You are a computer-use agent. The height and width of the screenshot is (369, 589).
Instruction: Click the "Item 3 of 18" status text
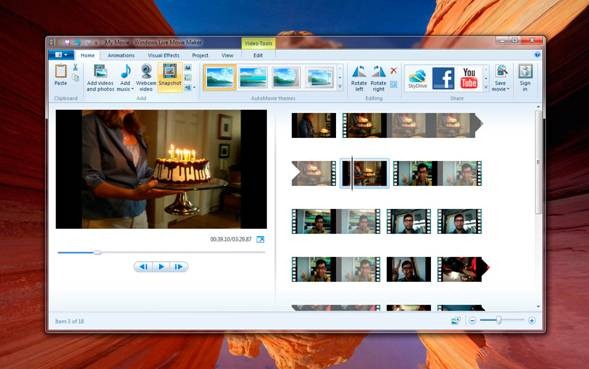pos(69,321)
